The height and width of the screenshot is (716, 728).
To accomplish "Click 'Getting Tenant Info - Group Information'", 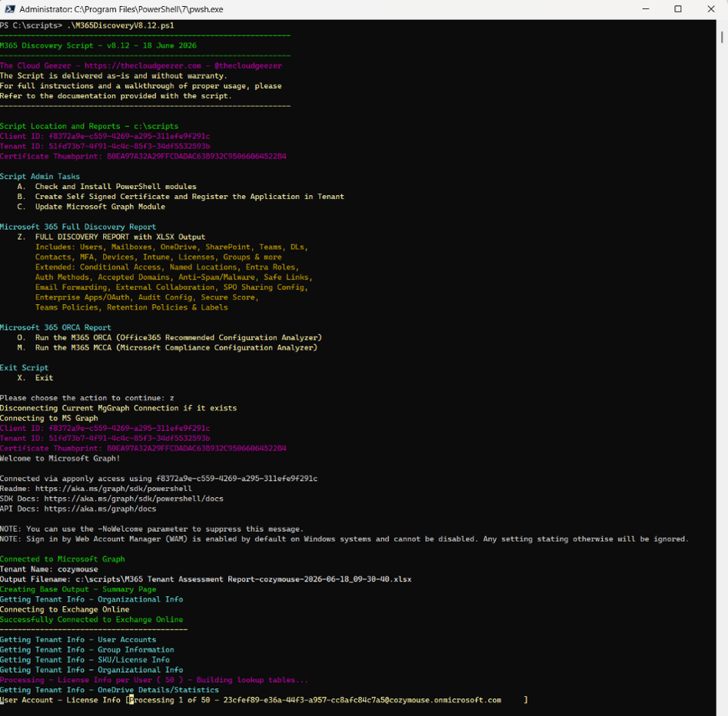I will pos(88,650).
